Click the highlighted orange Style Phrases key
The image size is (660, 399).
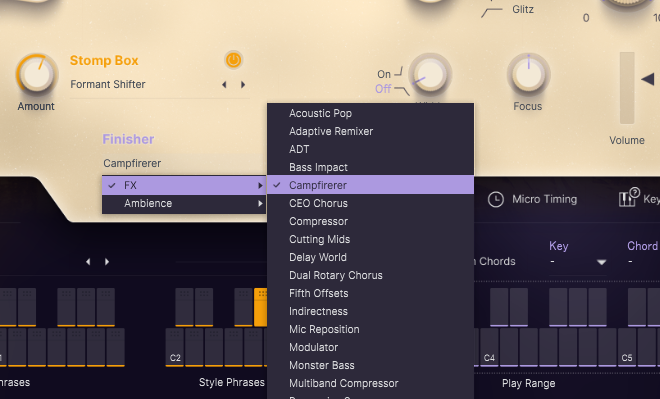coord(261,307)
